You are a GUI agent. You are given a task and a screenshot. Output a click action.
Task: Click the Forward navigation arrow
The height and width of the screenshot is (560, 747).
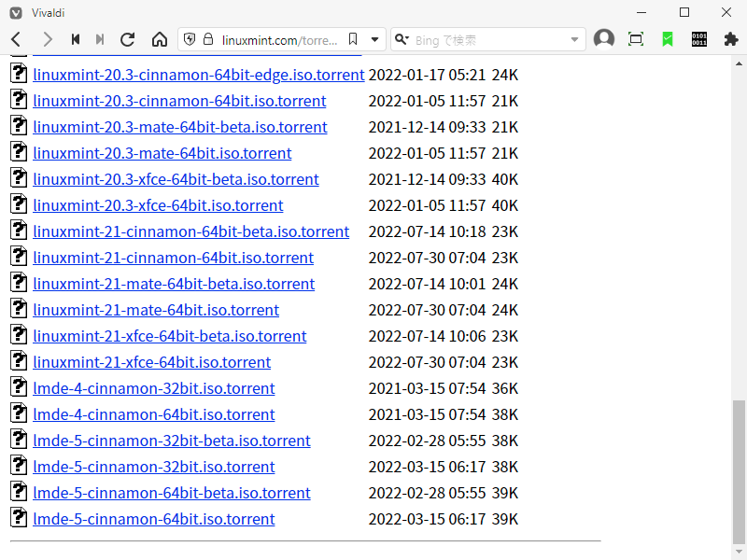coord(47,39)
